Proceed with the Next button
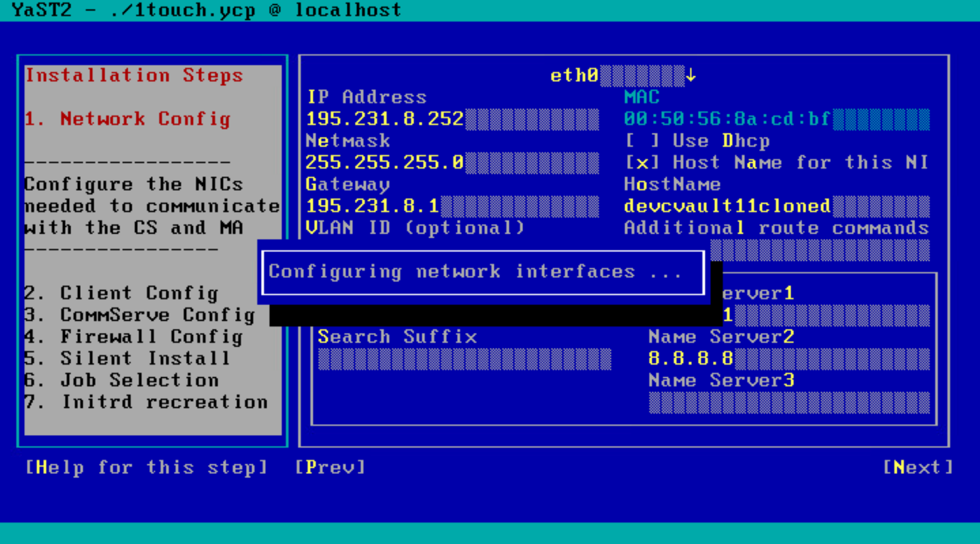980x544 pixels. click(x=917, y=468)
